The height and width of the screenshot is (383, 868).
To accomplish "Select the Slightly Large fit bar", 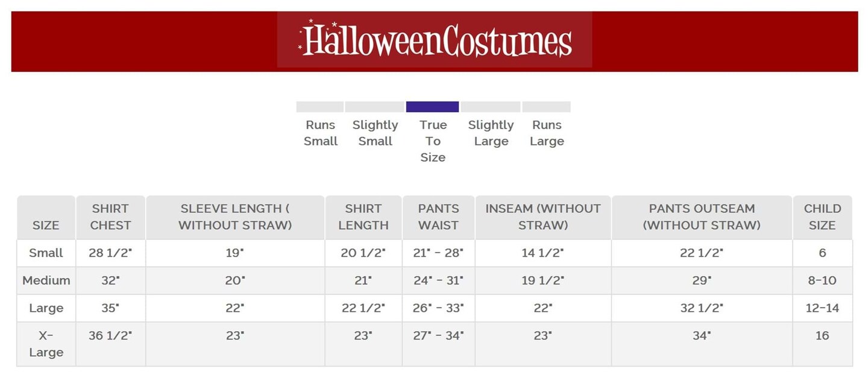I will [x=491, y=107].
